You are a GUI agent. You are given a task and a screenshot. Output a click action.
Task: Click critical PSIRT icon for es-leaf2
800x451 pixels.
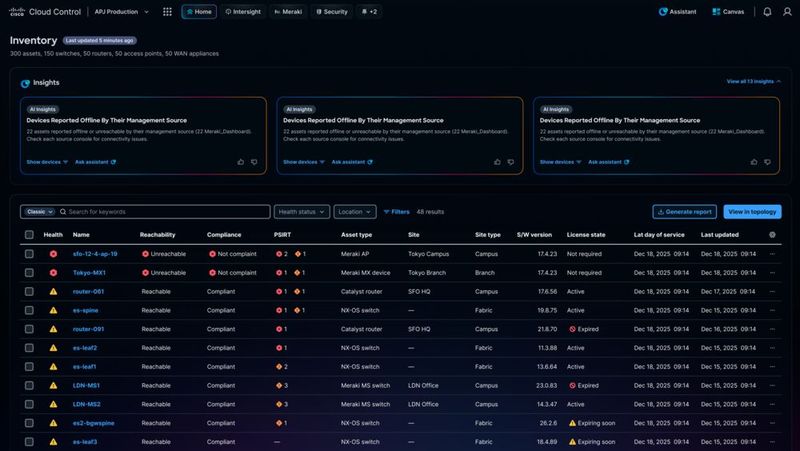279,348
